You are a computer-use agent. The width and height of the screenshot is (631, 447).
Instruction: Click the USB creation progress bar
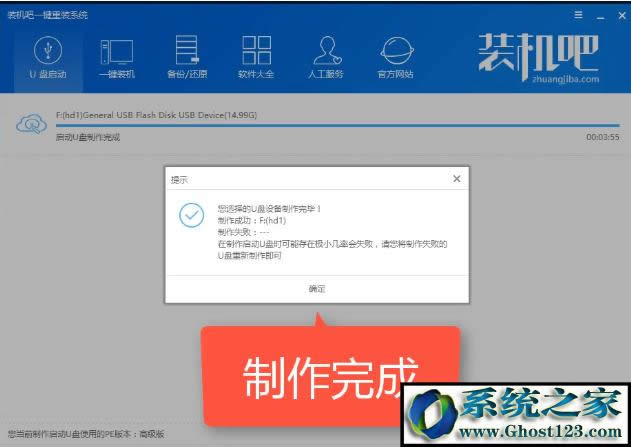337,126
